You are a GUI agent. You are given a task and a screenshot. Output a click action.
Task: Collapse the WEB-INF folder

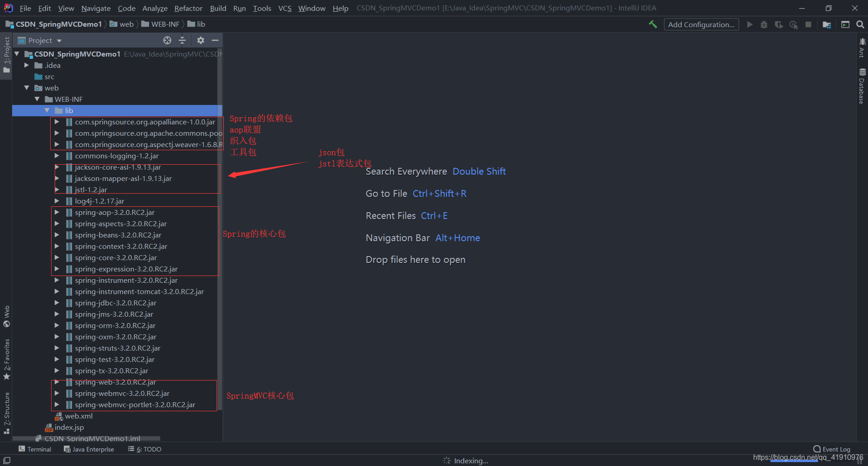coord(37,99)
